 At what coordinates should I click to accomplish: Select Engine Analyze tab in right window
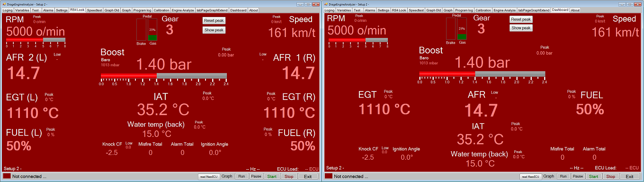[505, 10]
